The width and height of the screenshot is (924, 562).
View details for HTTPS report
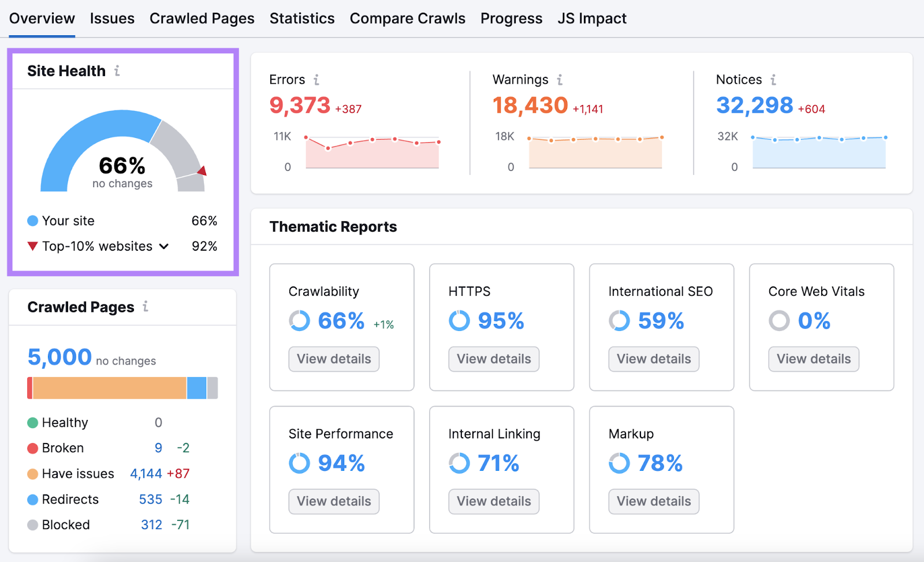point(494,359)
